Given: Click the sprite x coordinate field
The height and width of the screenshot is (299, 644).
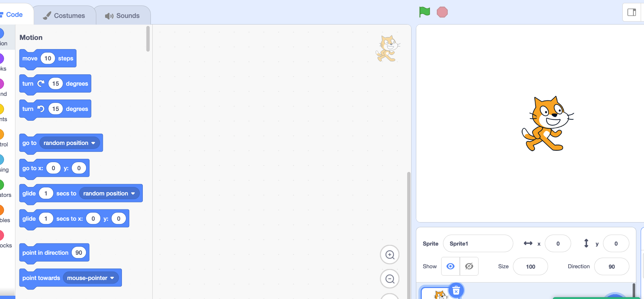Looking at the screenshot, I should tap(558, 244).
